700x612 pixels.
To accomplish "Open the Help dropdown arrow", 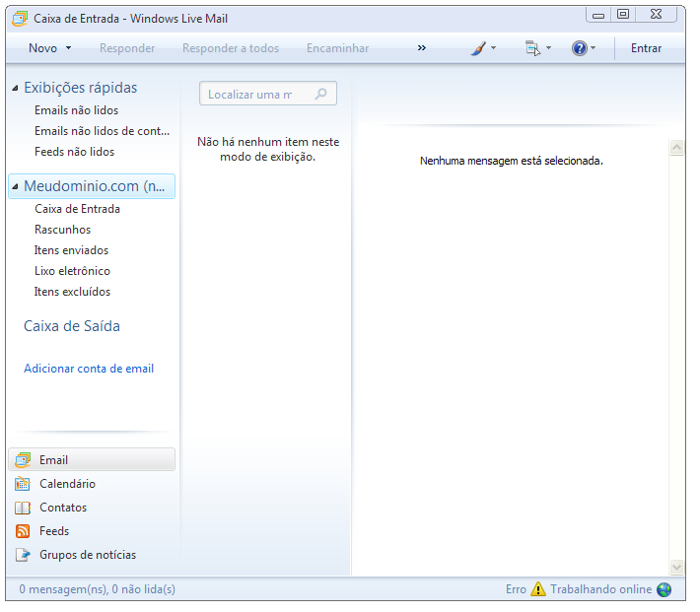I will tap(593, 47).
